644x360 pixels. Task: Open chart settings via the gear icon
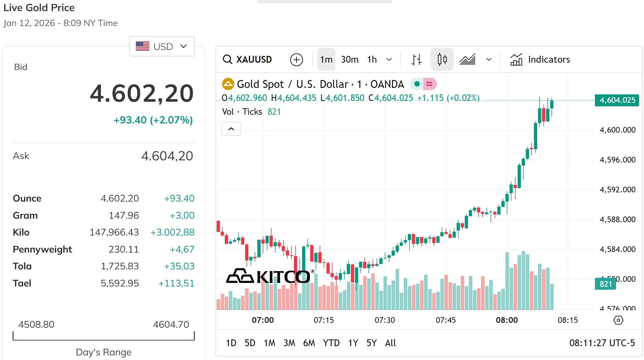(x=618, y=320)
